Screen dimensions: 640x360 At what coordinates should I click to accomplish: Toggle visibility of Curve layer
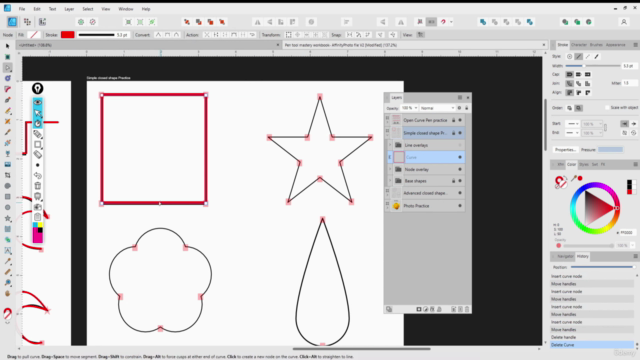(x=460, y=157)
